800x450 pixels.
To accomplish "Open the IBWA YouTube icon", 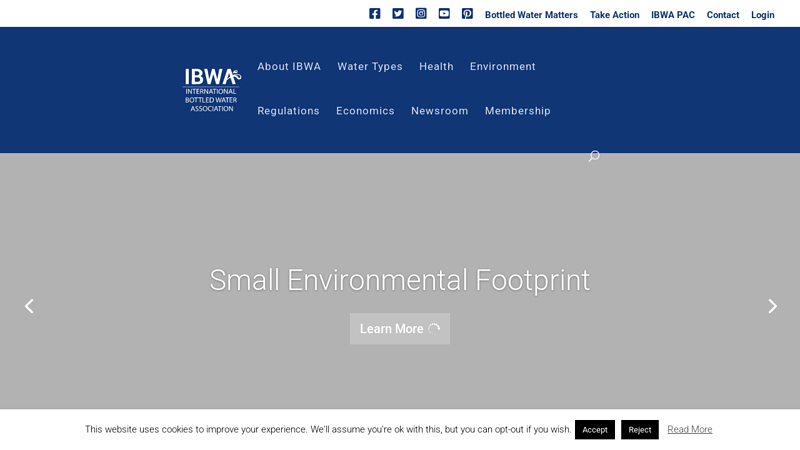I will click(x=444, y=14).
